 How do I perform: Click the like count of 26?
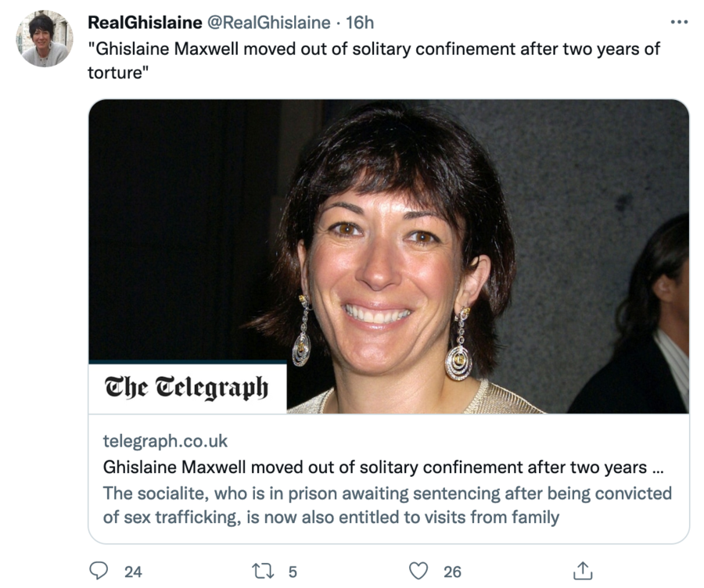[x=453, y=572]
